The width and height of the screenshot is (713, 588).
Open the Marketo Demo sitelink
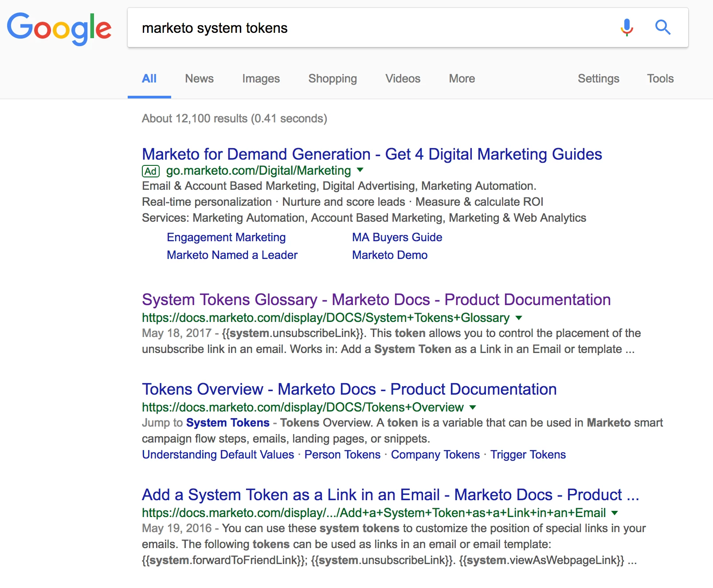pos(390,255)
